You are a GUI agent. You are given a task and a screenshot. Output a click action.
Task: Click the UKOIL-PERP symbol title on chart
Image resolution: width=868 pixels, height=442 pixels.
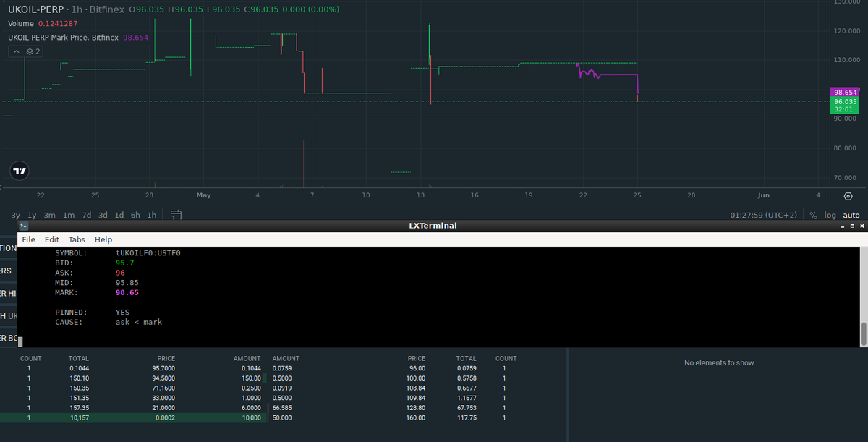[x=35, y=9]
